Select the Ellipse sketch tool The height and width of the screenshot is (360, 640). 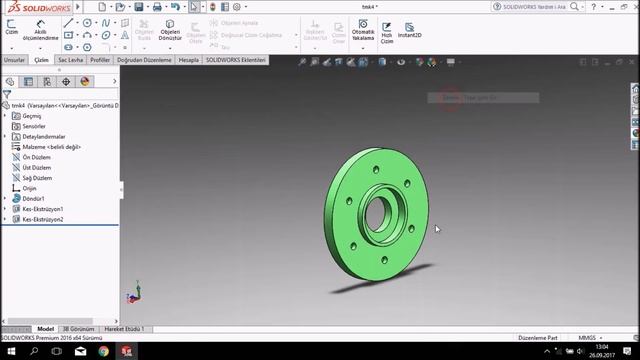coord(106,35)
